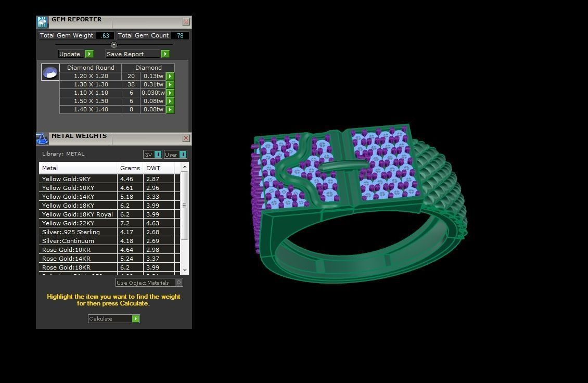Click the metal list scrollbar thumb

(185, 206)
